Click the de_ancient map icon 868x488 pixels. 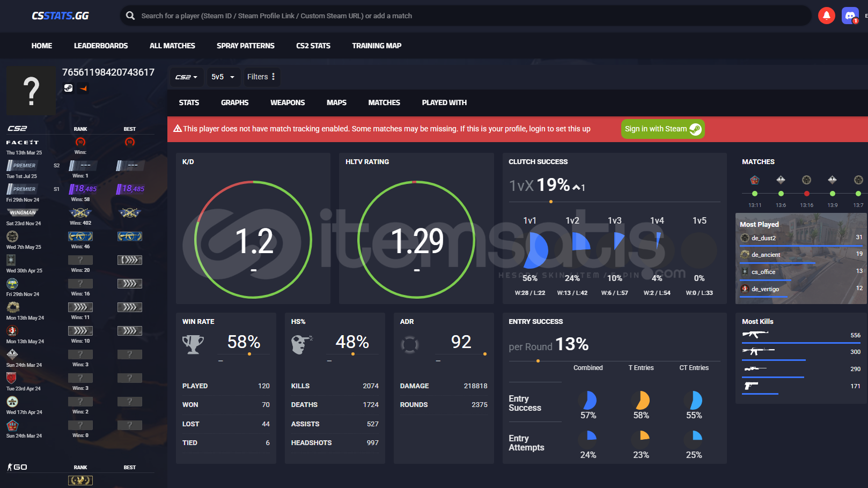[745, 255]
